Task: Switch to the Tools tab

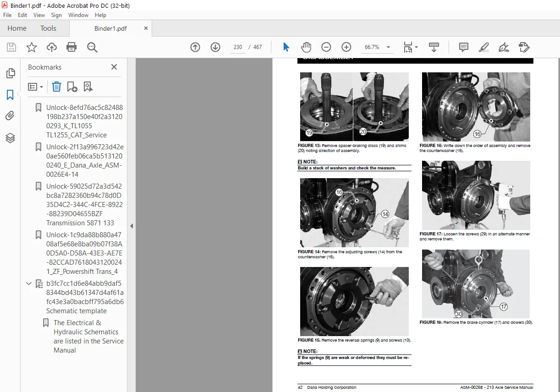Action: click(48, 28)
